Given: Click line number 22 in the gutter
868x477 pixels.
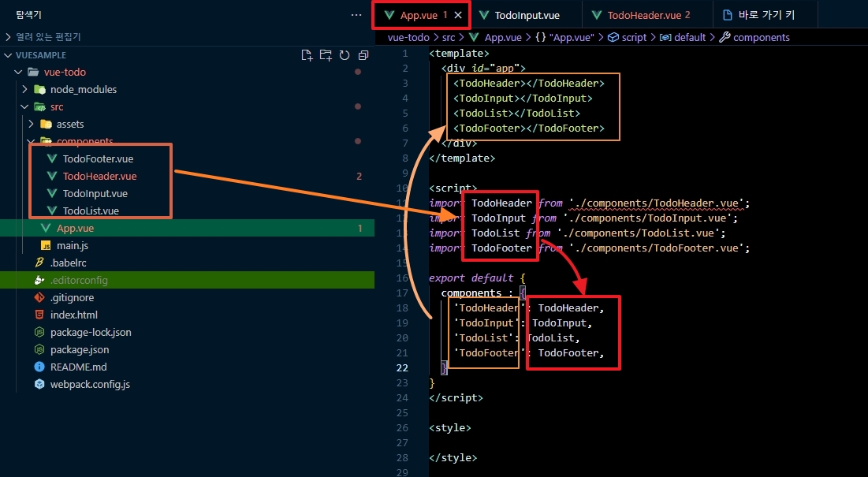Looking at the screenshot, I should pyautogui.click(x=402, y=368).
